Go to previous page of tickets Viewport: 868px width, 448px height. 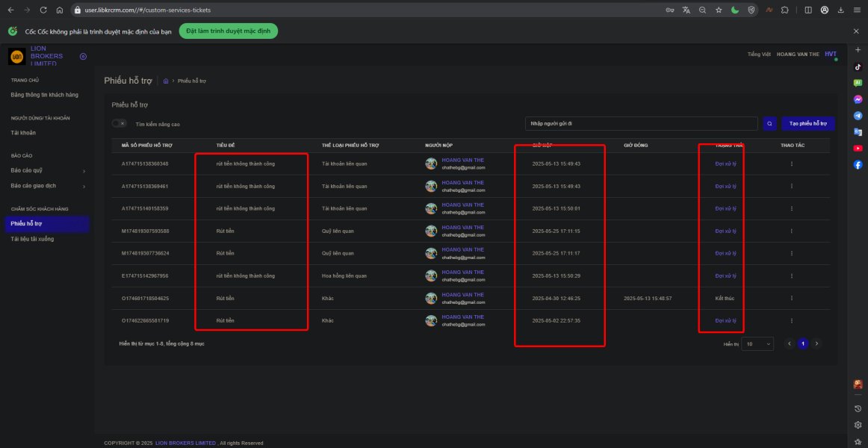click(x=790, y=344)
